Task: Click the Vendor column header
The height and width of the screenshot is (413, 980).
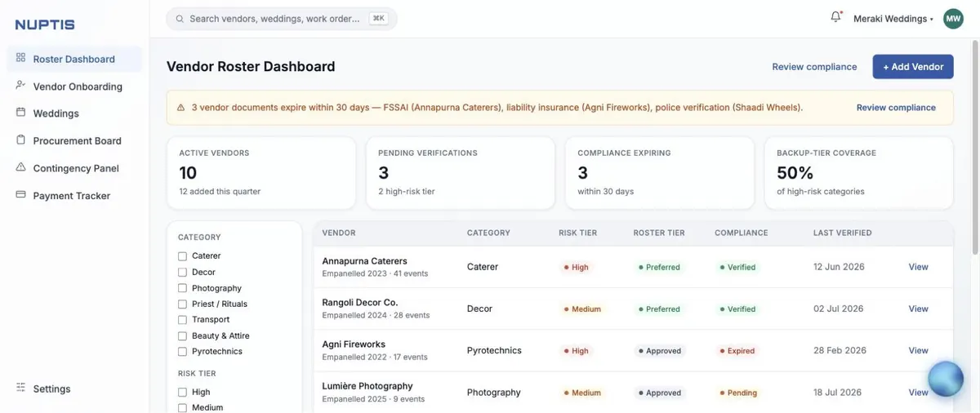Action: click(339, 233)
